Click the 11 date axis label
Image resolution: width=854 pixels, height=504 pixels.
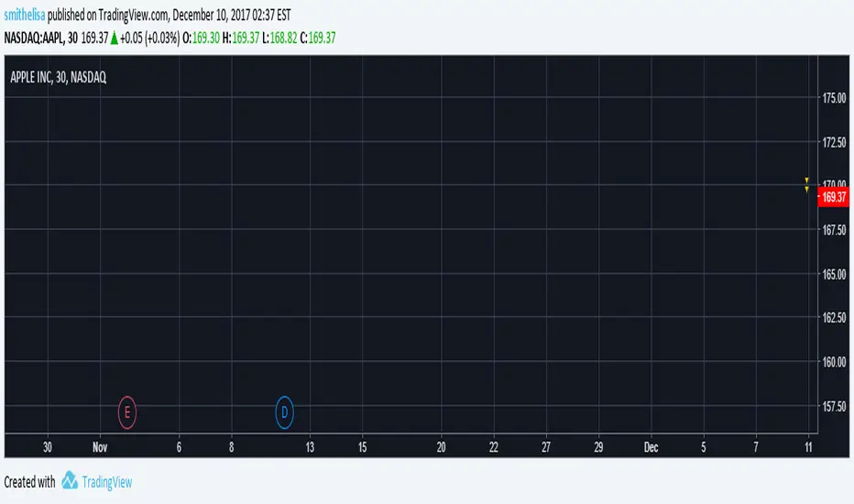coord(808,447)
